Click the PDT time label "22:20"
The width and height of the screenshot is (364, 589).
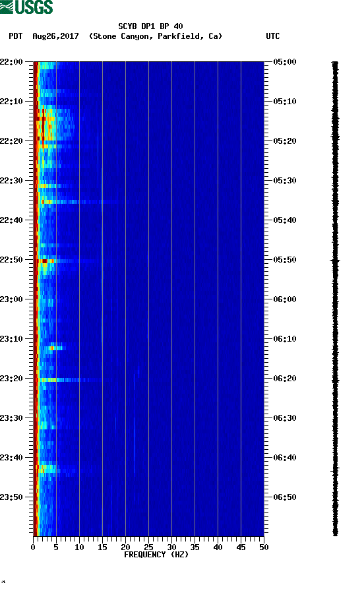pos(11,141)
